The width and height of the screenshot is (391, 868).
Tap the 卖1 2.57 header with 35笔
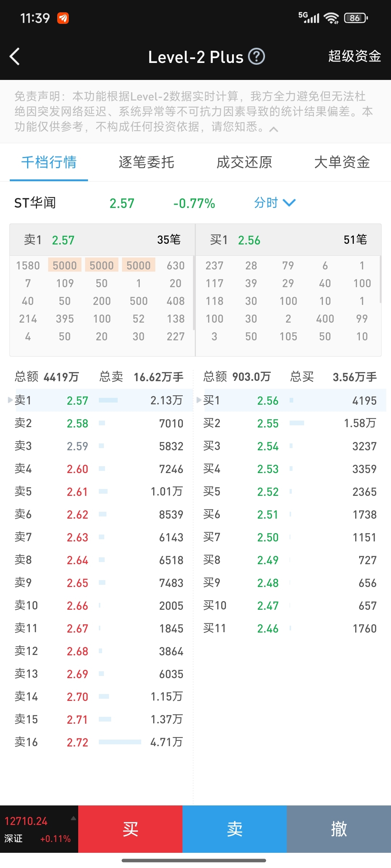(102, 240)
